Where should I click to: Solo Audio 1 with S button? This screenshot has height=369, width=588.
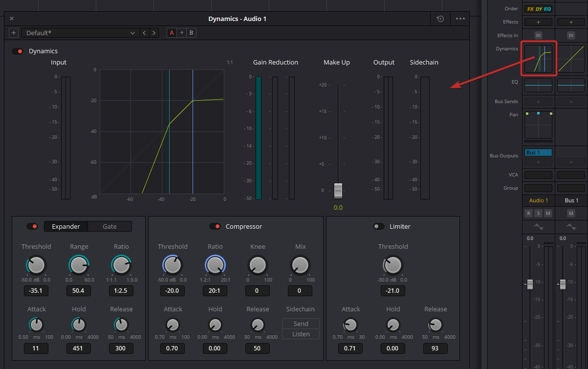538,213
